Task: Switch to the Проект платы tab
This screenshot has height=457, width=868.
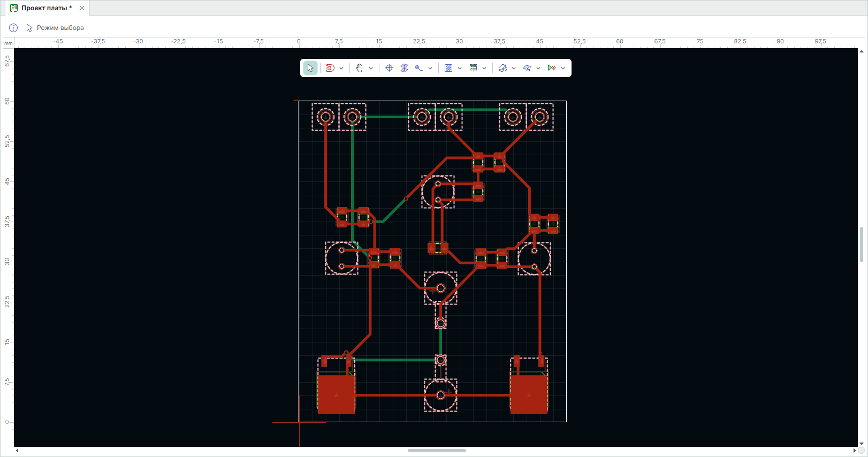Action: (46, 8)
